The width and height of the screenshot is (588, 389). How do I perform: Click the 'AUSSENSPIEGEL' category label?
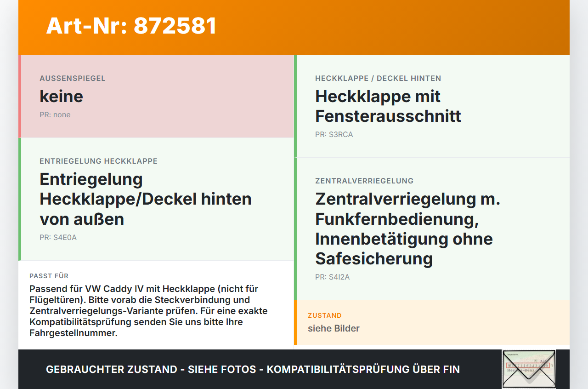pyautogui.click(x=73, y=79)
